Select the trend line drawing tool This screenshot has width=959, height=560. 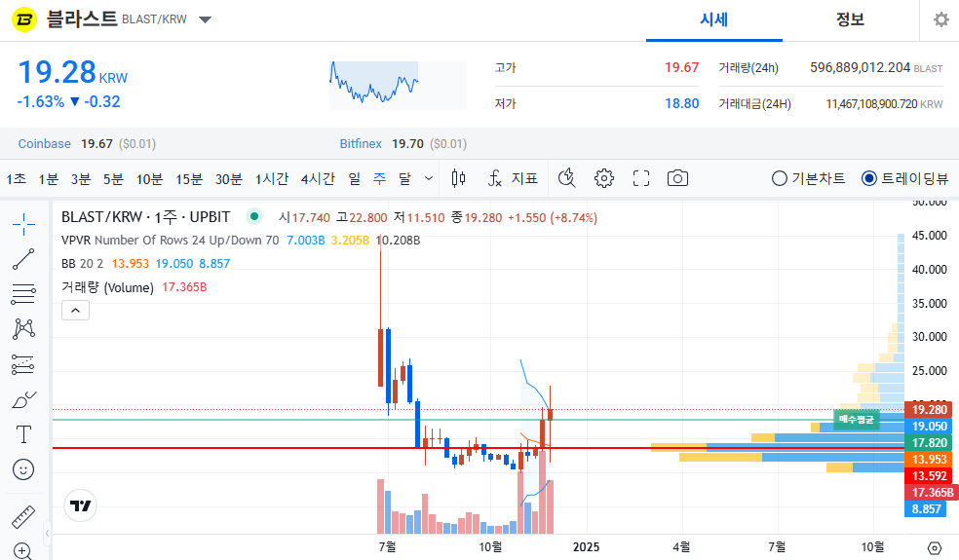23,259
